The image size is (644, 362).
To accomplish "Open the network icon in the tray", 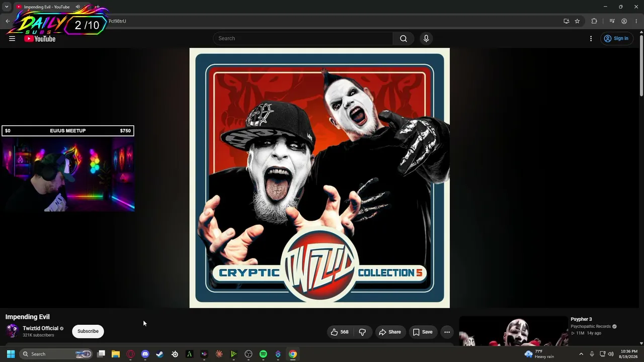I will 603,354.
